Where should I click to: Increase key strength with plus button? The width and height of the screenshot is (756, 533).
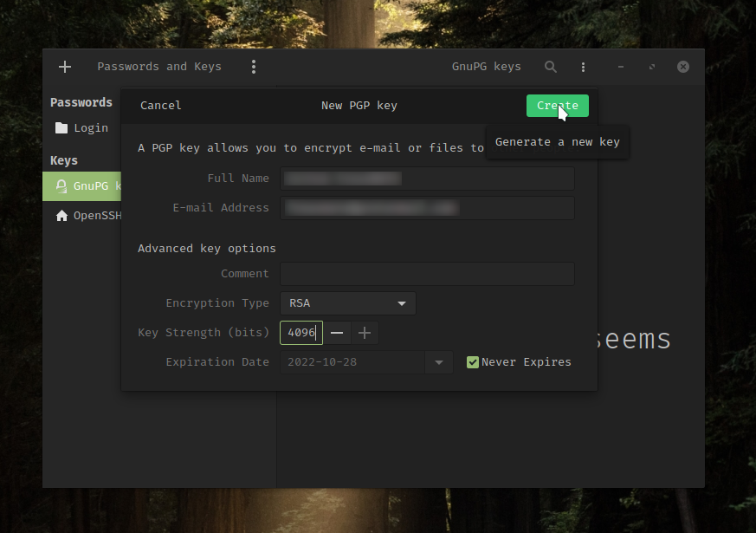[x=365, y=333]
